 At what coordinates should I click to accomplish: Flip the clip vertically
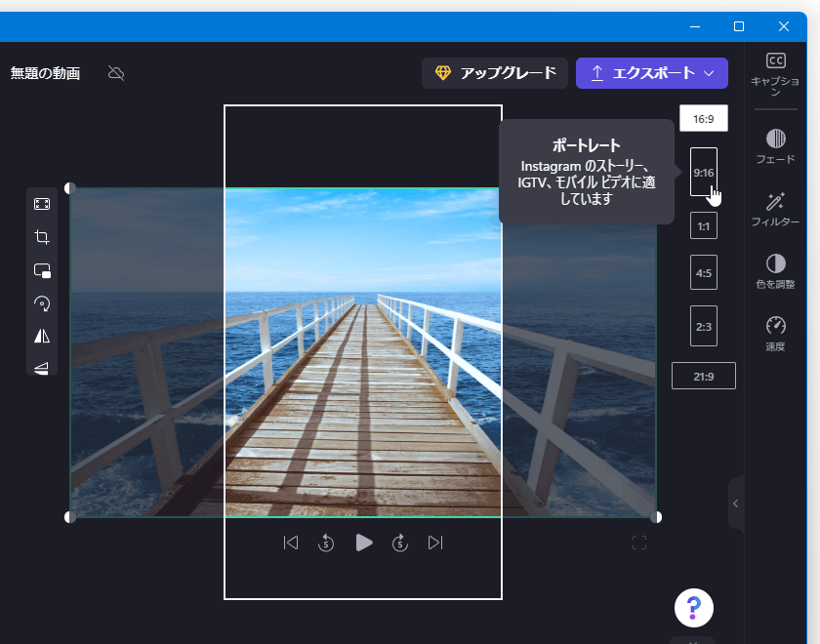[42, 368]
